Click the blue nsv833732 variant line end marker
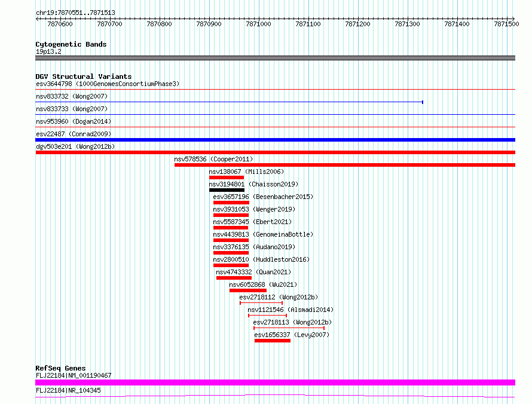Viewport: 532px width, 404px height. [x=423, y=102]
